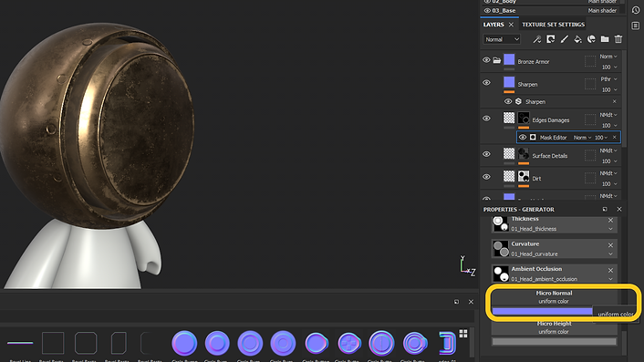The width and height of the screenshot is (644, 362).
Task: Select the Surface Details layer name
Action: point(550,156)
